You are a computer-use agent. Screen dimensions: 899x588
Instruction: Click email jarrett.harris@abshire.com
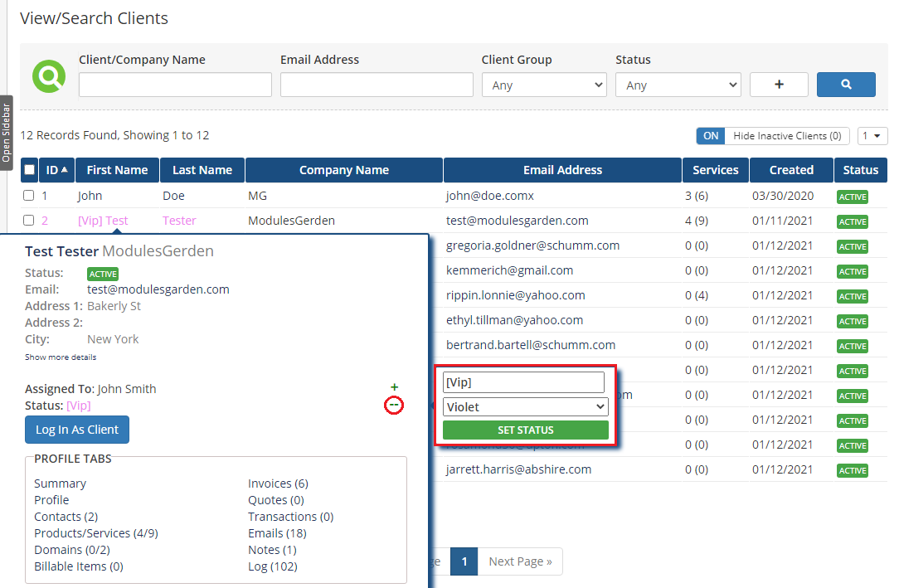pyautogui.click(x=519, y=469)
